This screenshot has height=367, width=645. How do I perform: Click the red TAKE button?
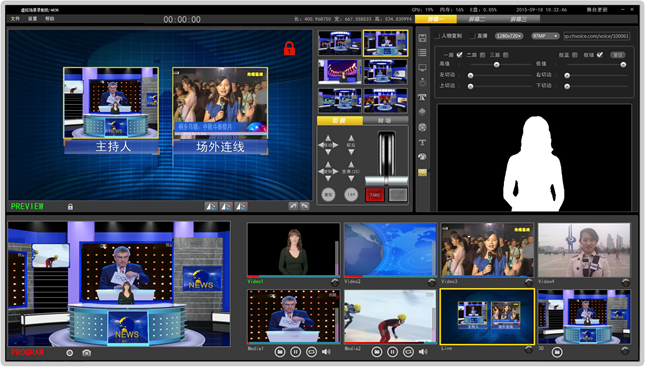coord(375,195)
